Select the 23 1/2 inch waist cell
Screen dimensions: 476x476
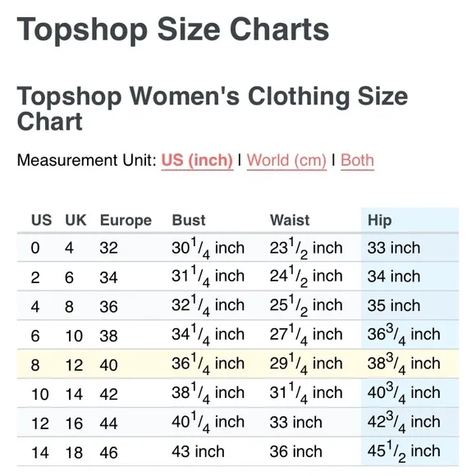(x=306, y=249)
